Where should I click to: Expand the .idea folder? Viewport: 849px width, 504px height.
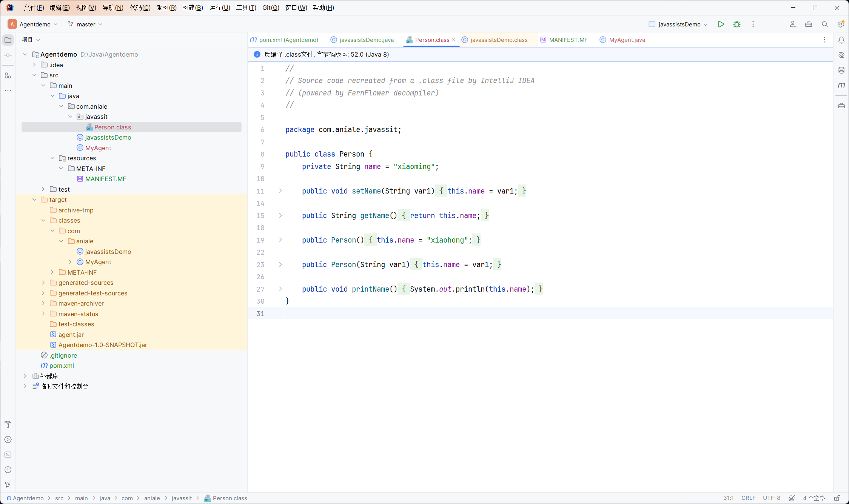pyautogui.click(x=34, y=65)
